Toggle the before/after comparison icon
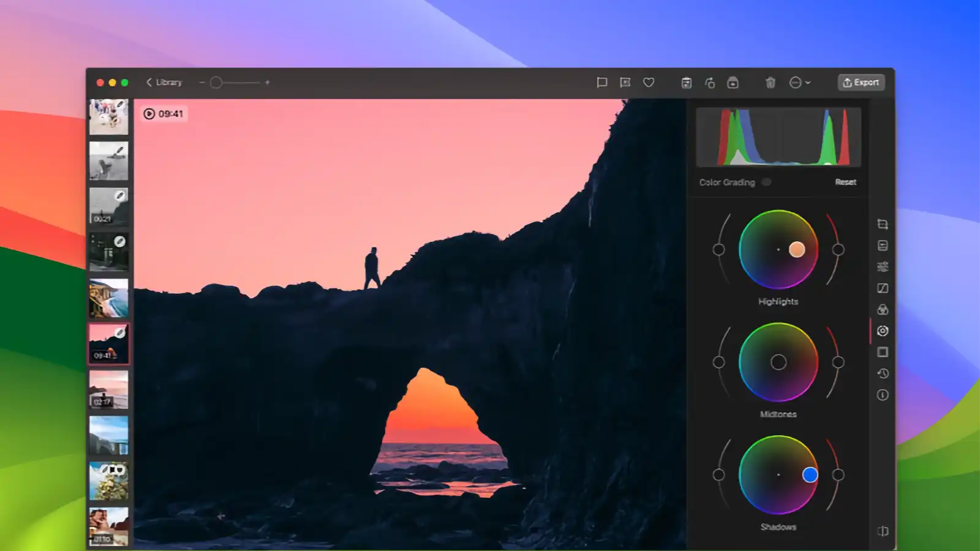Viewport: 980px width, 551px height. [883, 533]
